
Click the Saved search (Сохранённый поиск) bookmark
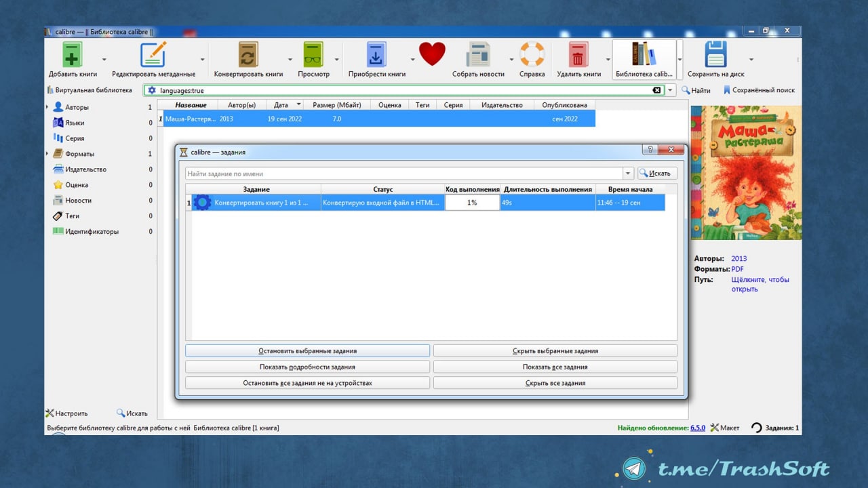coord(759,90)
